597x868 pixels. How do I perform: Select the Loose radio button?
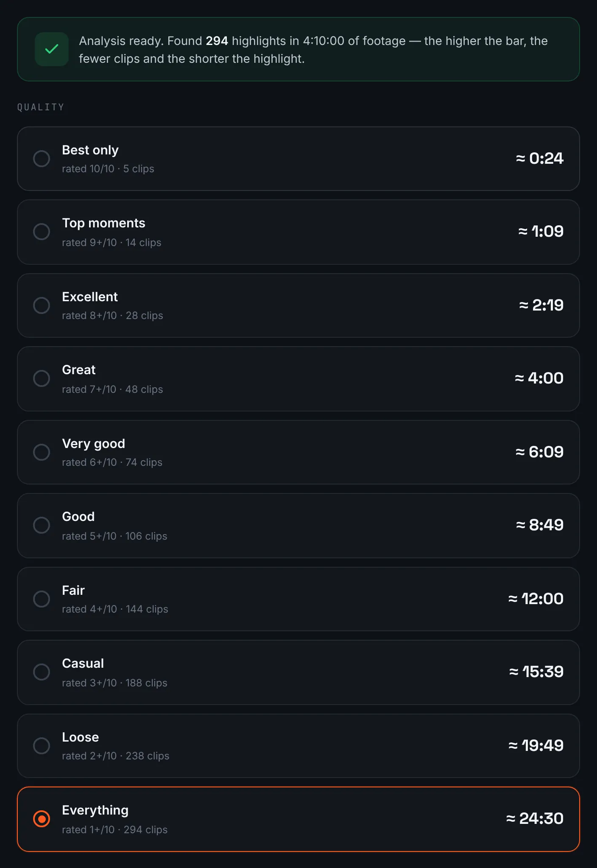pos(42,746)
